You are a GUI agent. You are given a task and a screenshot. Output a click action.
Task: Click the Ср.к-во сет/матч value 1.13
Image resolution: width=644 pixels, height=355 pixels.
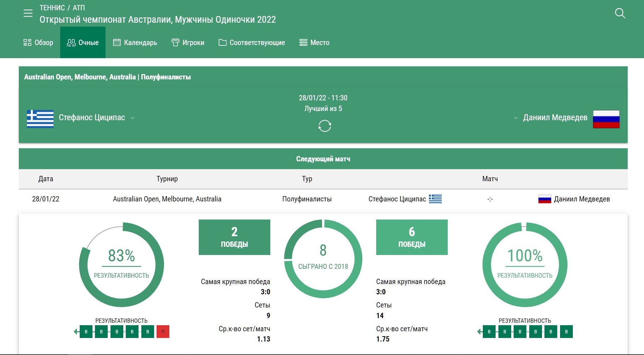[x=264, y=339]
